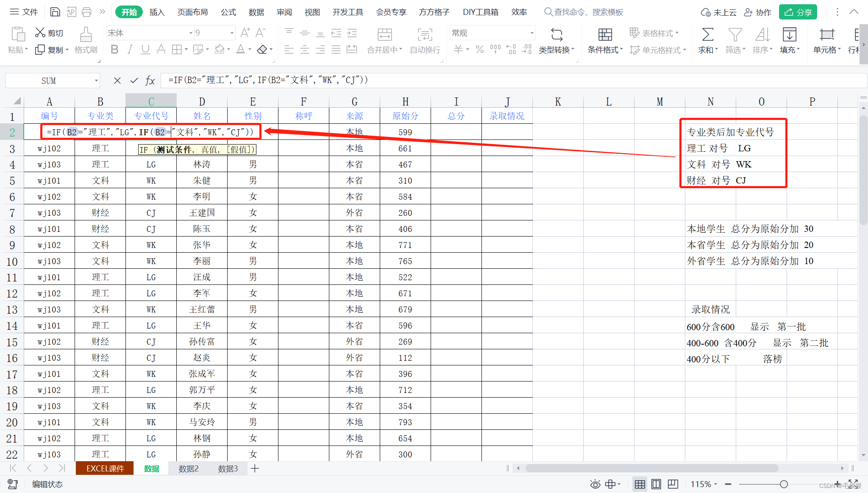
Task: Click the Type Conversion (类型转换) icon
Action: 556,34
